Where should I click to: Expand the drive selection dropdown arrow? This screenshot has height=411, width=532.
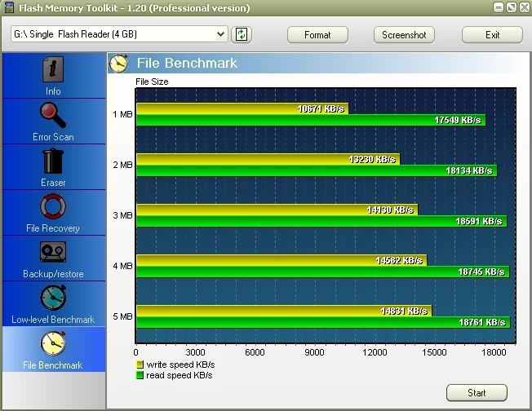(x=220, y=34)
